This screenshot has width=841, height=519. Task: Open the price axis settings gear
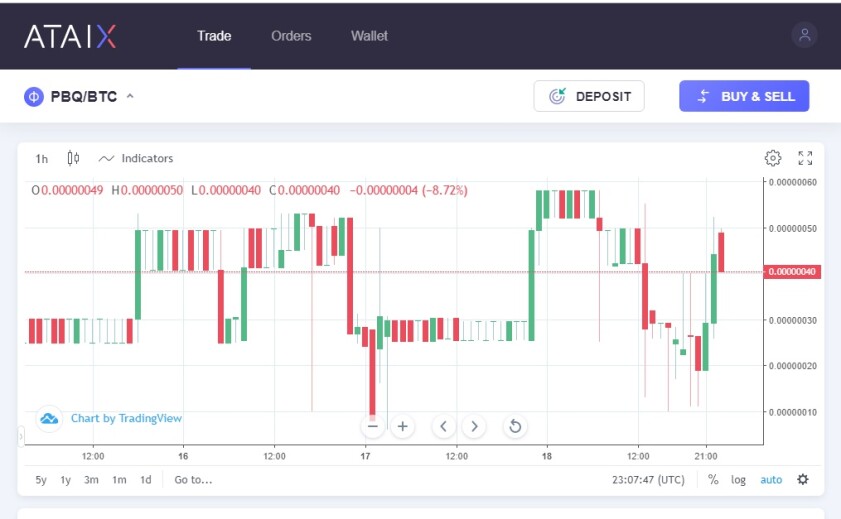(803, 479)
